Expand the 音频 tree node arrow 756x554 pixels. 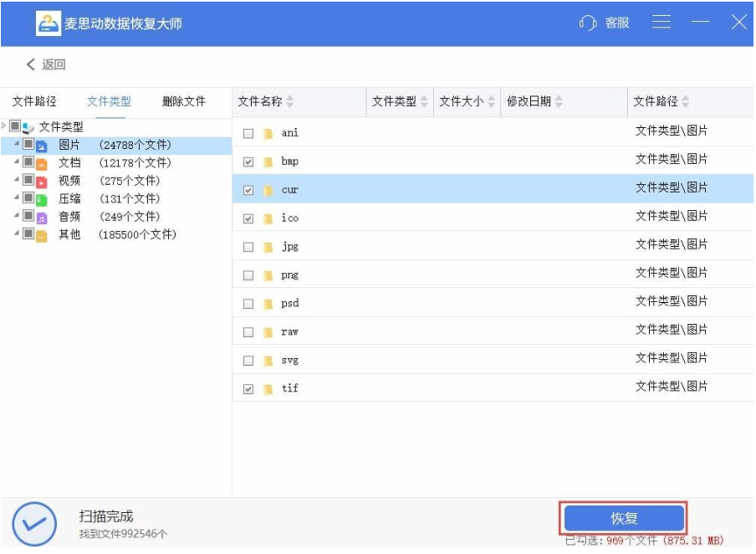coord(17,215)
